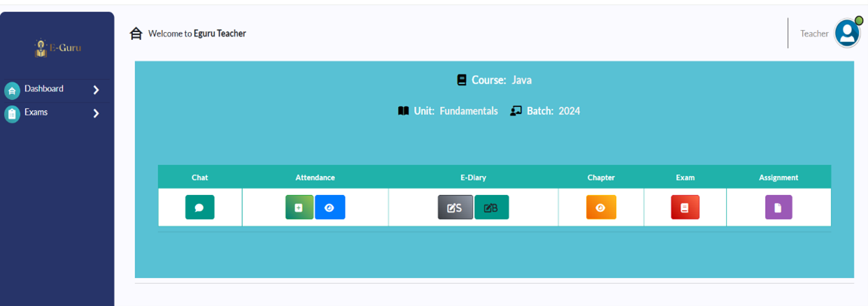
Task: Click the green add Attendance button
Action: [x=299, y=207]
